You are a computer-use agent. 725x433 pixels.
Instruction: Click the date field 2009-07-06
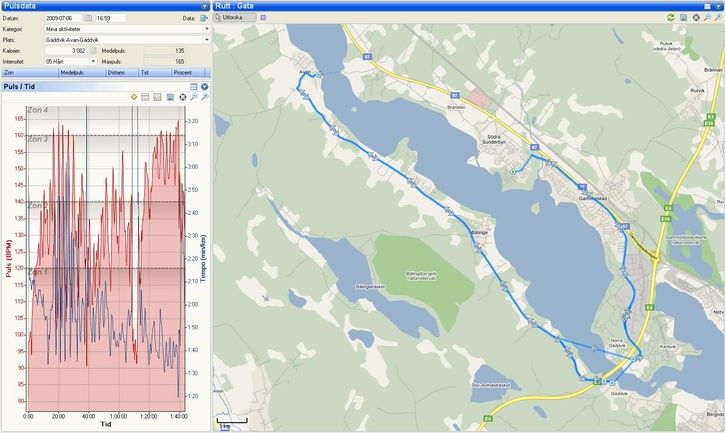[63, 18]
